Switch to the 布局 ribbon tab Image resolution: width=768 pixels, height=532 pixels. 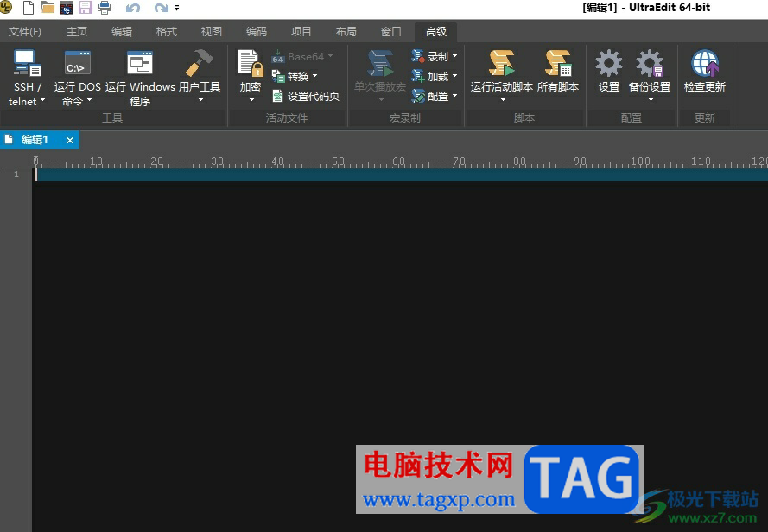346,32
